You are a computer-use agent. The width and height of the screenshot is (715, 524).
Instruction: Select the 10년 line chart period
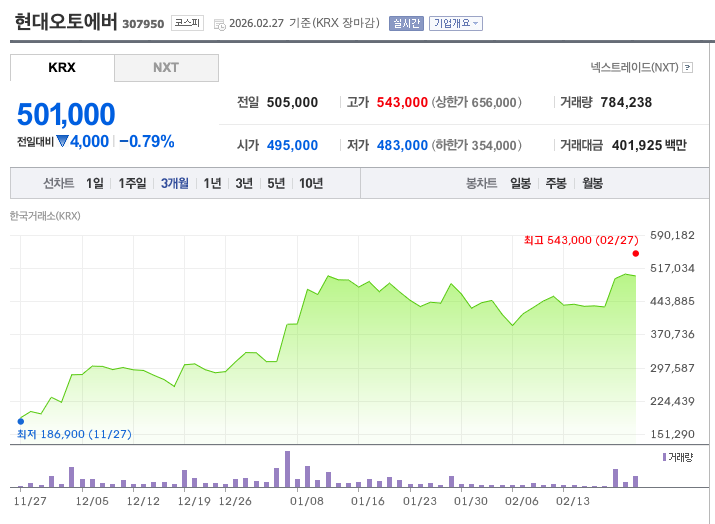point(311,183)
